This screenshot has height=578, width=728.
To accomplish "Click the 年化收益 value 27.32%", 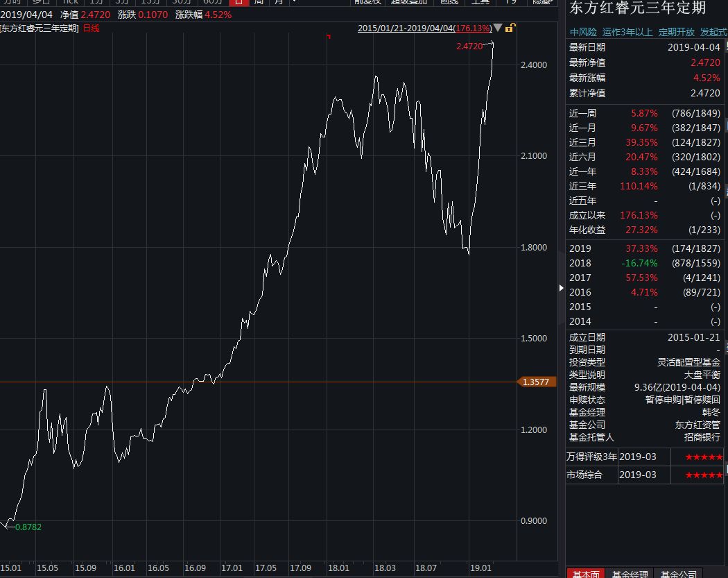I will pyautogui.click(x=641, y=230).
